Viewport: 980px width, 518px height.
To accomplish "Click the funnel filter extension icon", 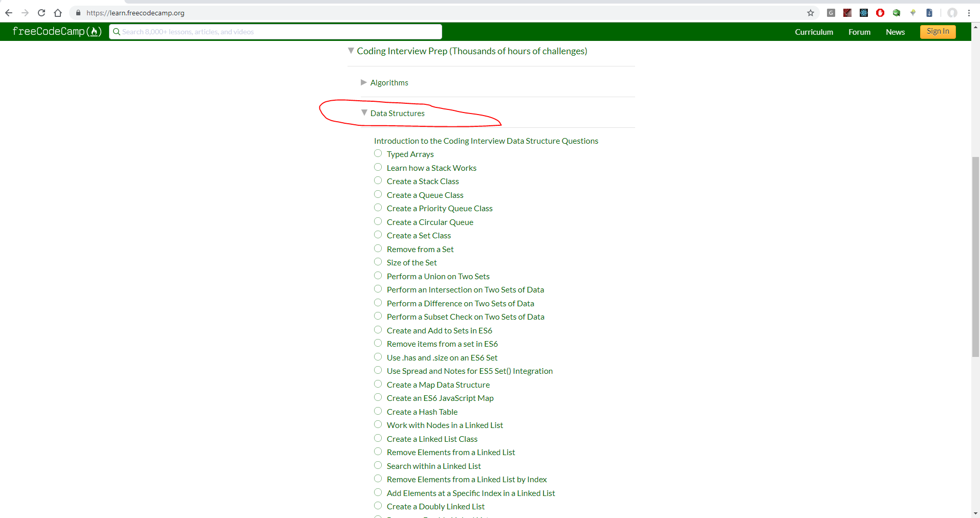I will coord(913,13).
